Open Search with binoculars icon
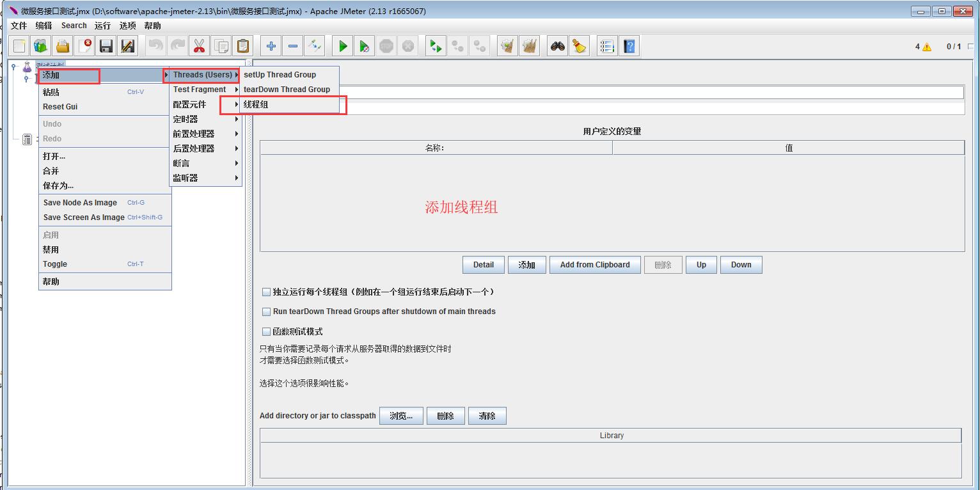This screenshot has height=490, width=980. coord(558,46)
